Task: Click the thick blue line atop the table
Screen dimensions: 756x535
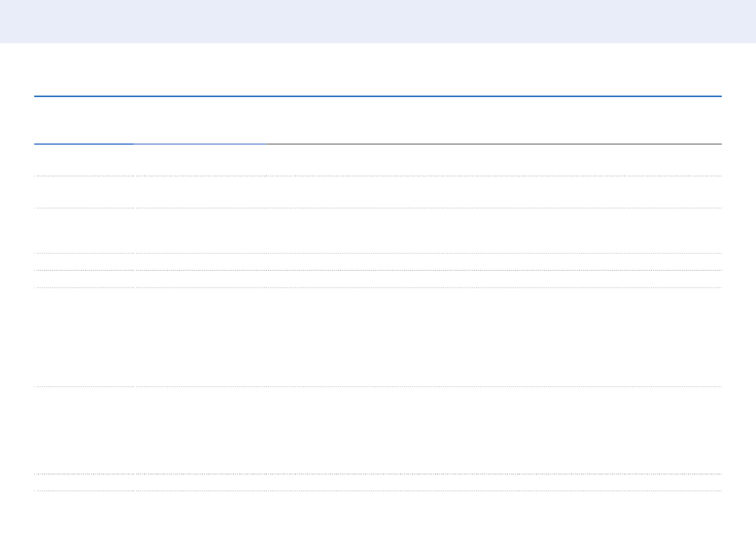Action: pos(378,96)
